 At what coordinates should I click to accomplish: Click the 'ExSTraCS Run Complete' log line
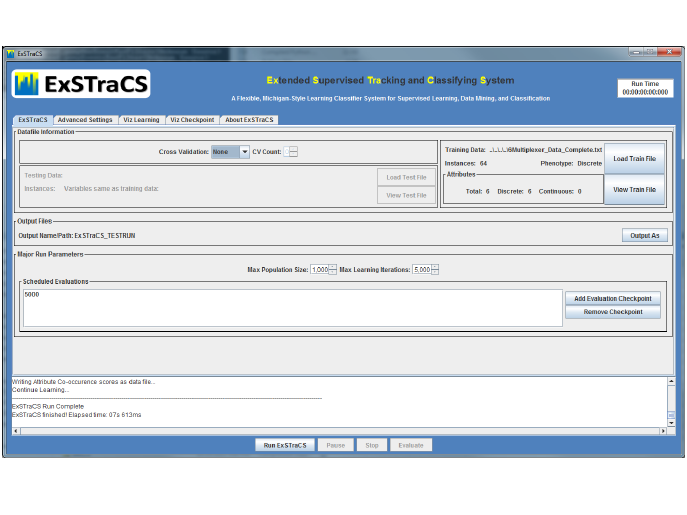[x=48, y=406]
